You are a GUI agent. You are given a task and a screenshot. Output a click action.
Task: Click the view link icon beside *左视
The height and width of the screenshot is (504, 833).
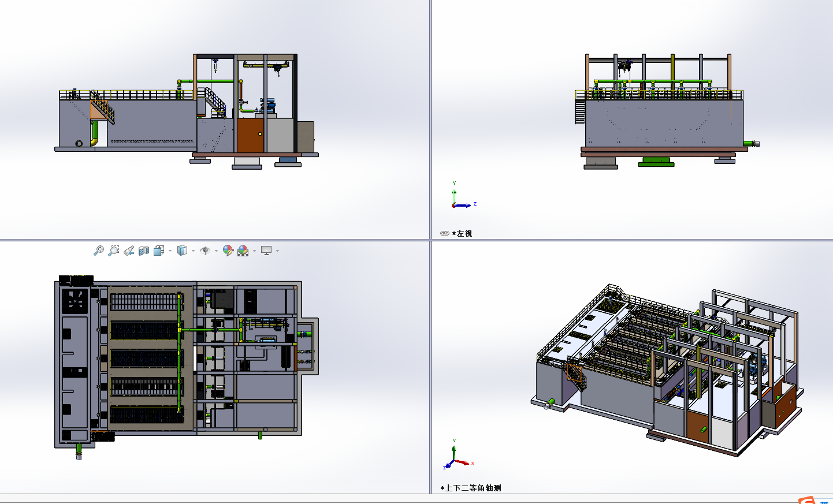(444, 233)
